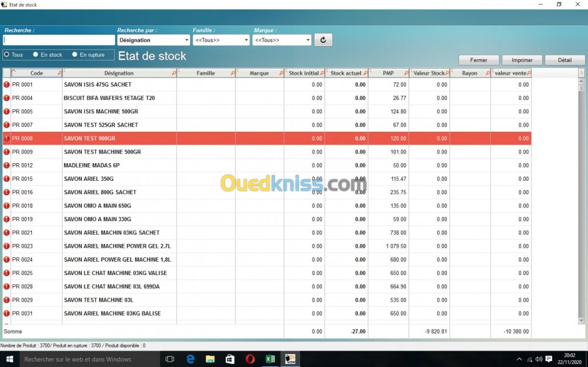Click the search icon in Code column header
Viewport: 588px width, 367px height.
coord(59,73)
